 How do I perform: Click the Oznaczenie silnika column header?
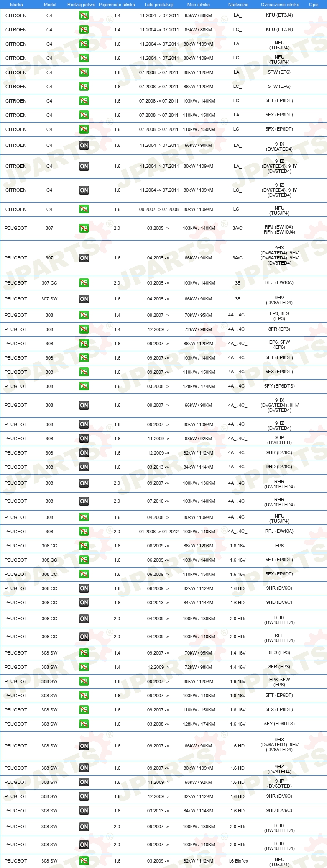point(280,5)
